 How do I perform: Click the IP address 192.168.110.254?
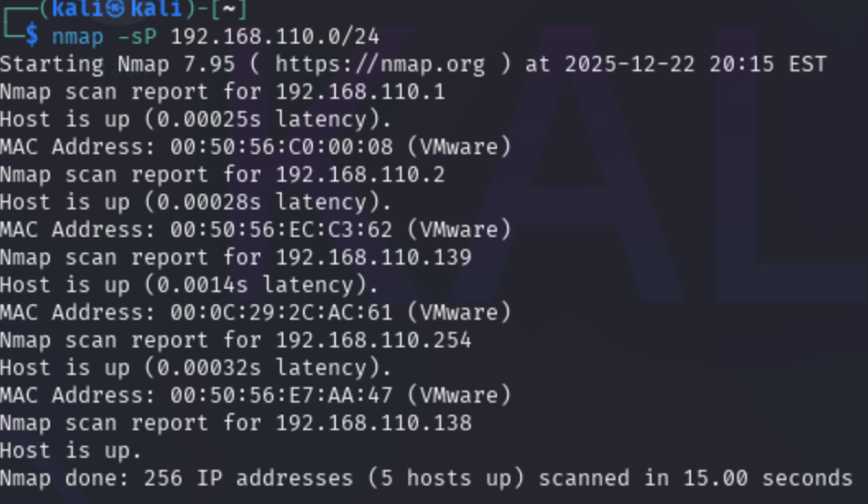coord(373,340)
